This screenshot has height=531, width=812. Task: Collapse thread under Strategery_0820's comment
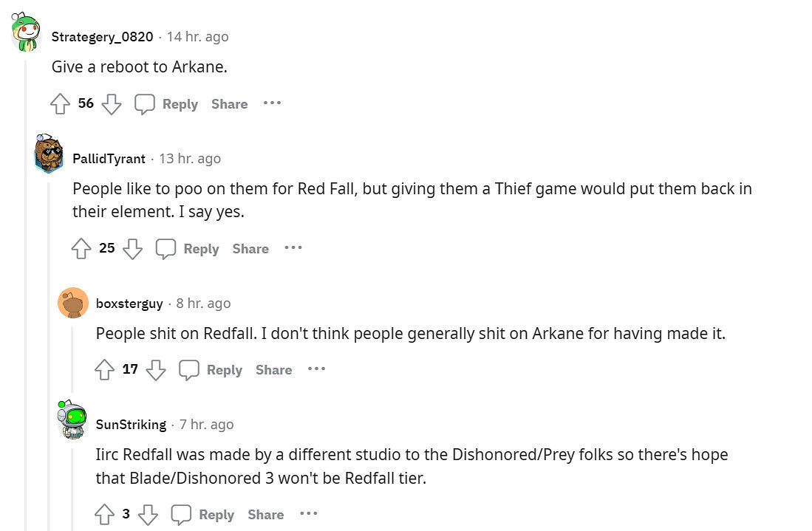26,295
